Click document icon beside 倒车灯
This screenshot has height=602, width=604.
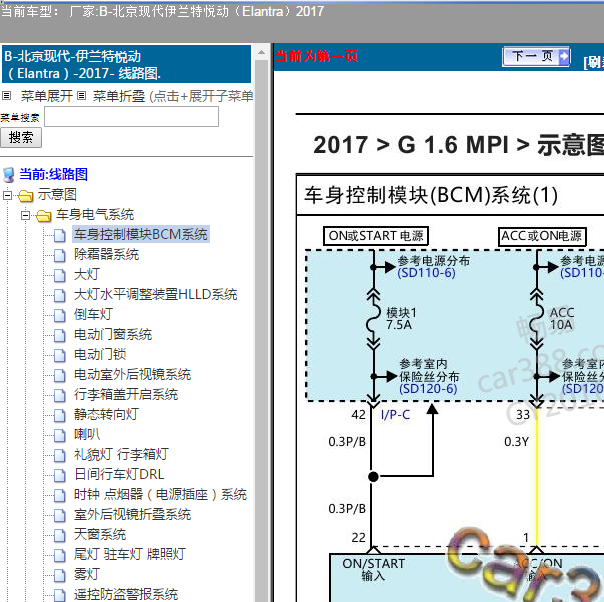coord(59,315)
